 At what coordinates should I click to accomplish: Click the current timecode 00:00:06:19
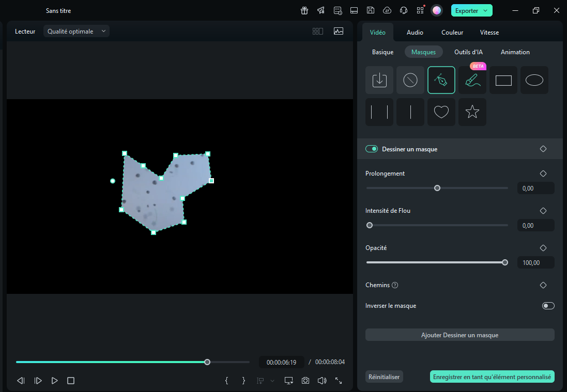point(281,362)
